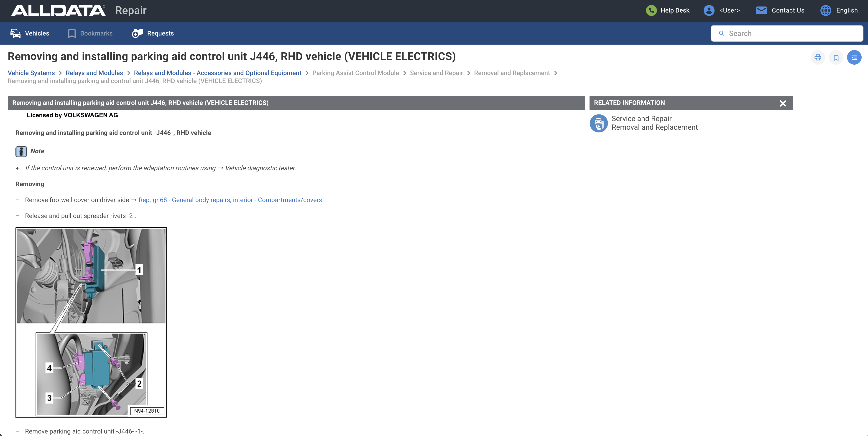Click the search magnifier icon
868x436 pixels.
coord(721,33)
